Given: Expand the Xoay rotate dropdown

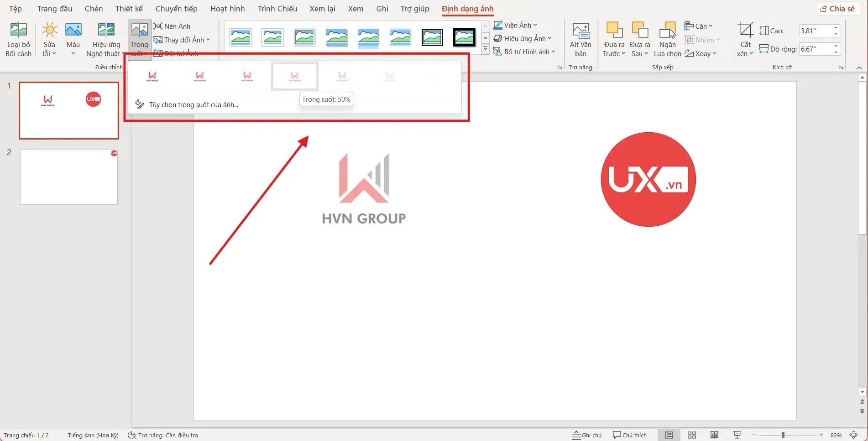Looking at the screenshot, I should click(701, 53).
